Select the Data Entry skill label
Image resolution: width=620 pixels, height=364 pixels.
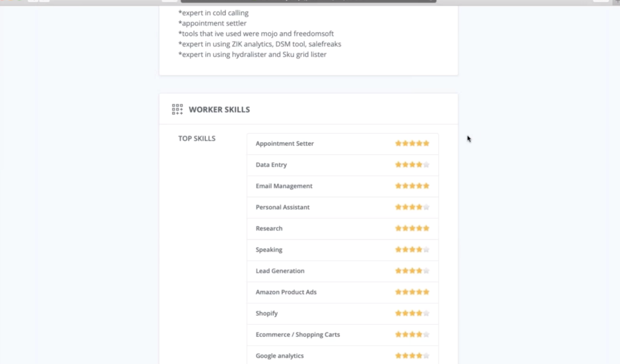271,164
